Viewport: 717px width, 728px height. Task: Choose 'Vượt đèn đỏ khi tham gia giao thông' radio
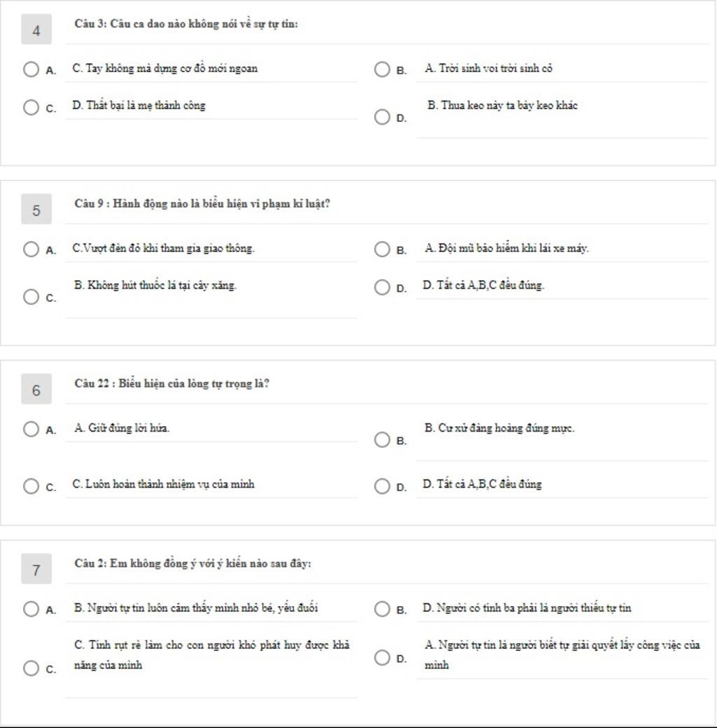[x=31, y=249]
